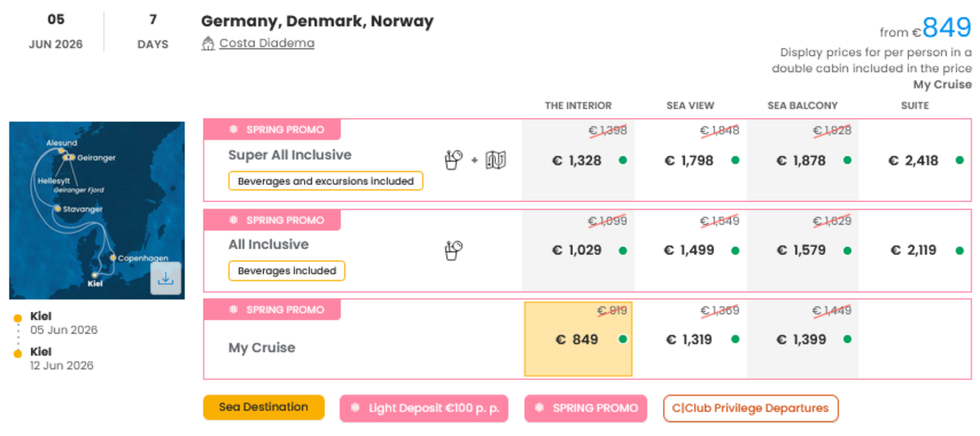Click the snowflake icon on the bottom Spring Promo badge
This screenshot has height=436, width=980.
click(540, 408)
